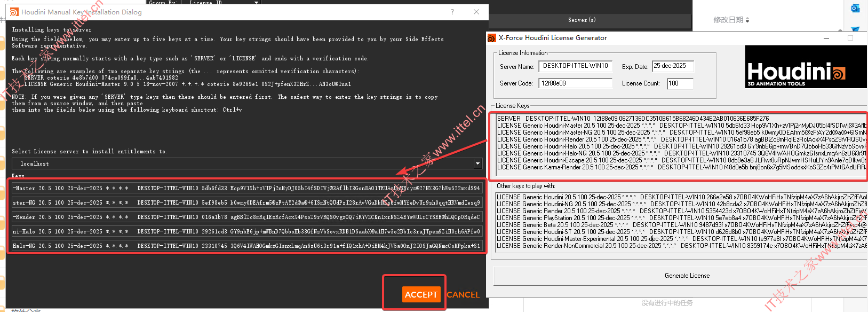The height and width of the screenshot is (312, 868).
Task: Click the X-Force License Generator title icon
Action: 492,38
